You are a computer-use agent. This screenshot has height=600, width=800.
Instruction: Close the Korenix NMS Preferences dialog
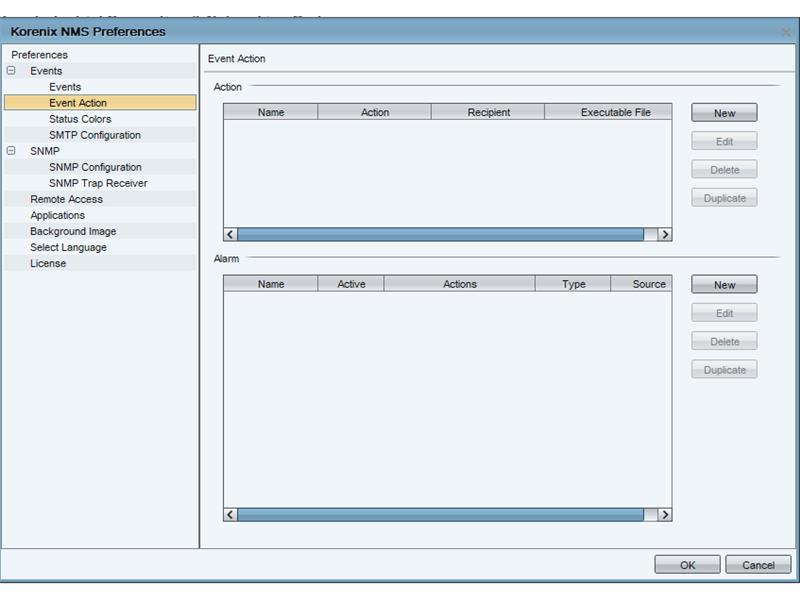(786, 32)
